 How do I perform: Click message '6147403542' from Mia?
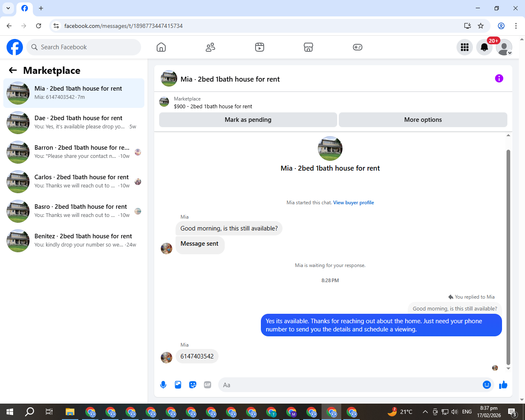(x=197, y=356)
